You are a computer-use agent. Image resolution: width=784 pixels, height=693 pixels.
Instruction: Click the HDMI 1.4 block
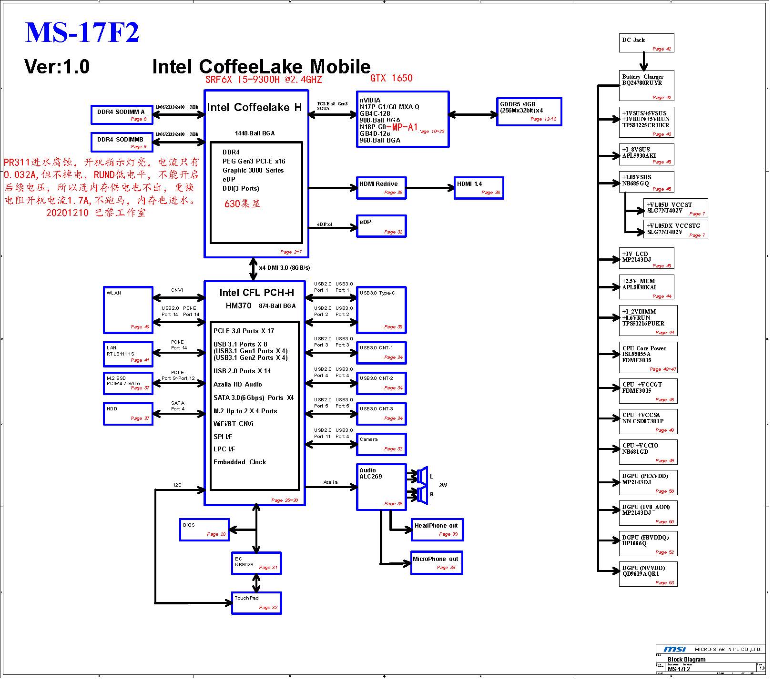click(x=479, y=188)
